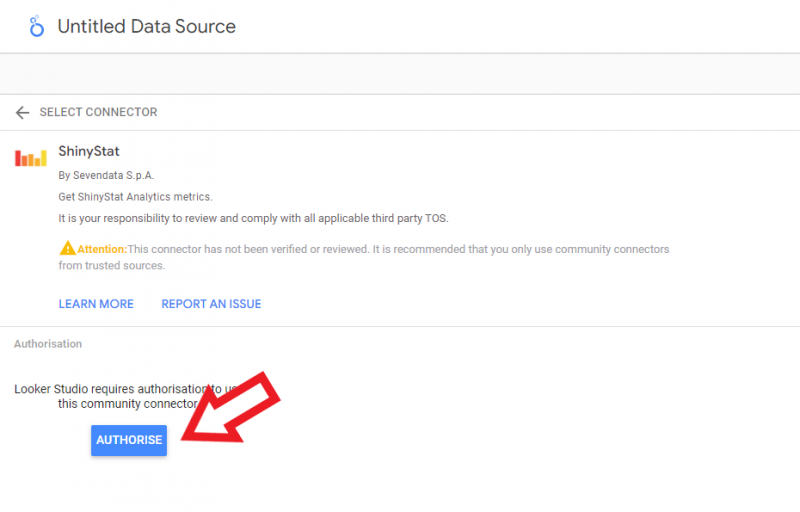Click the Authorisation section heading

pyautogui.click(x=48, y=344)
